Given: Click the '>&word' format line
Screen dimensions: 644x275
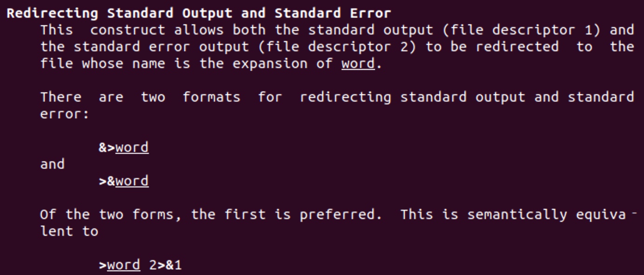Looking at the screenshot, I should [124, 181].
